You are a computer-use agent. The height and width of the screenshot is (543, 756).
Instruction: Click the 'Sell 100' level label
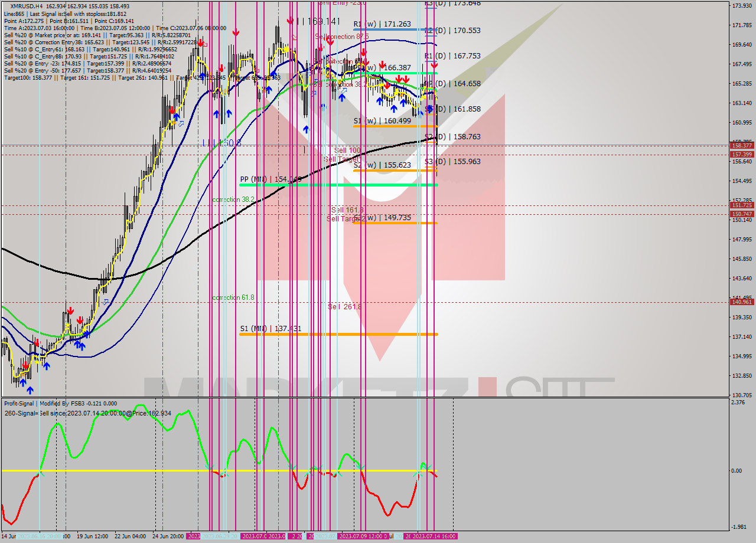[x=347, y=151]
